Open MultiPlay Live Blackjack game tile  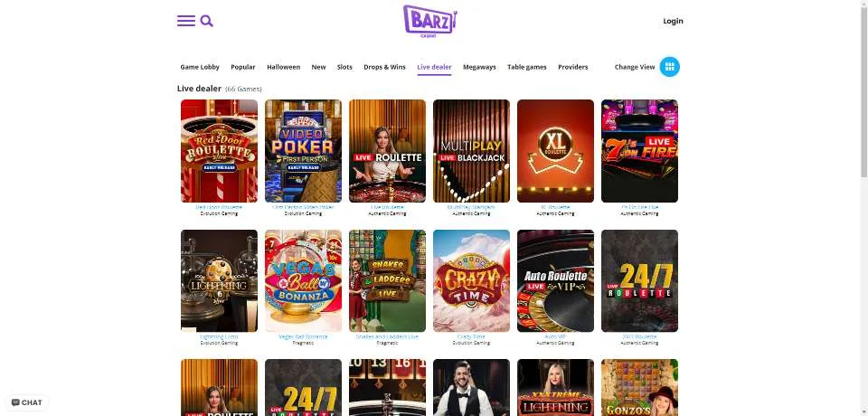pyautogui.click(x=471, y=151)
